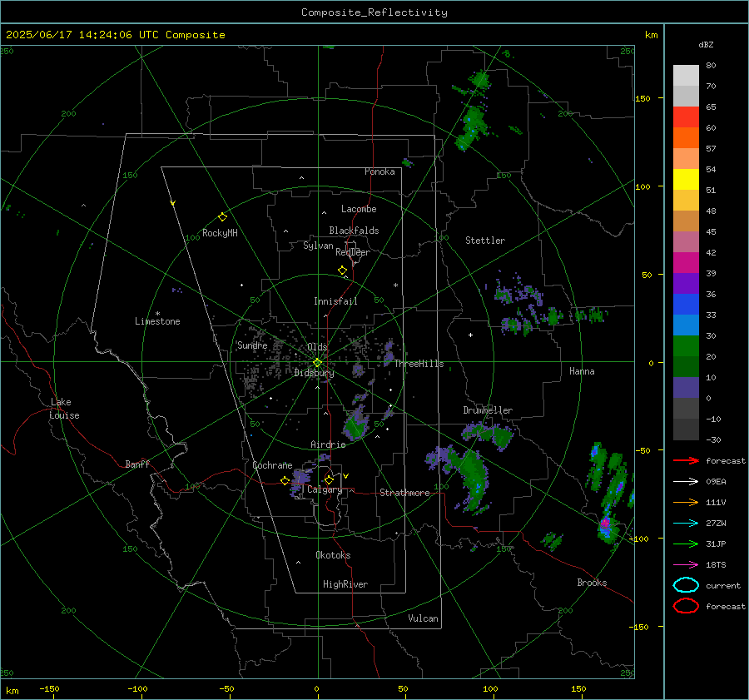Screen dimensions: 749x700
Task: Click the yellow diamond marker below Cochrane
Action: [x=285, y=480]
